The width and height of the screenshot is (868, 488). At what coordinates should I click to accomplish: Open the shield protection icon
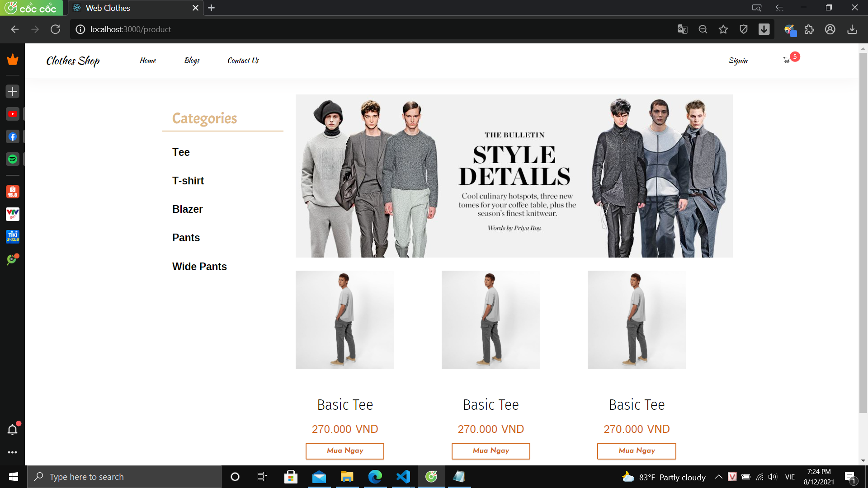click(x=744, y=29)
